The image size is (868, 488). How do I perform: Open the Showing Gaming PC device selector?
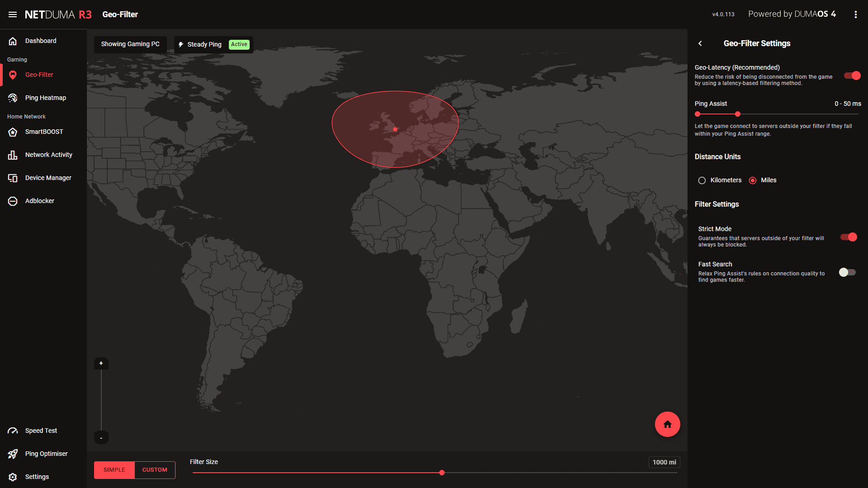(x=130, y=44)
